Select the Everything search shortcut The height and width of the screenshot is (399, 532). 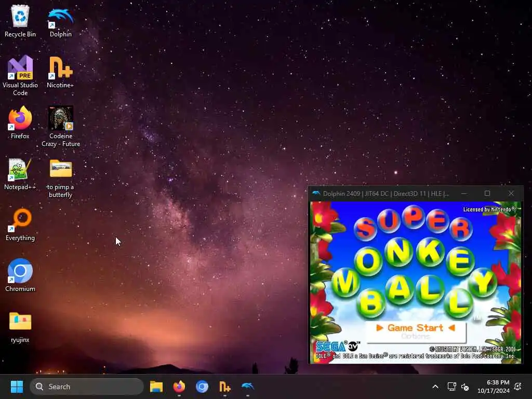20,224
